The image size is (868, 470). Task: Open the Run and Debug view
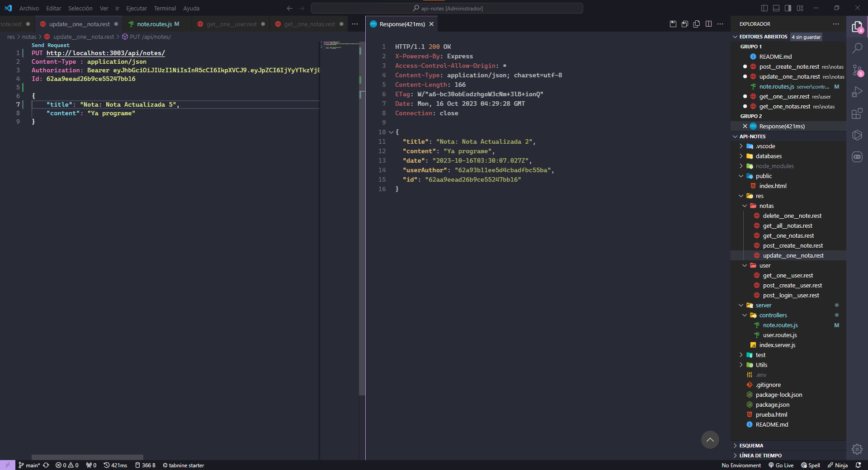pos(857,92)
